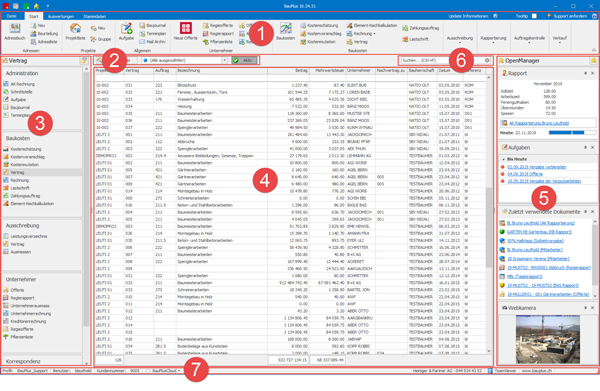The image size is (600, 391).
Task: Open Regieofferte in the Unternehmer group
Action: (x=217, y=25)
